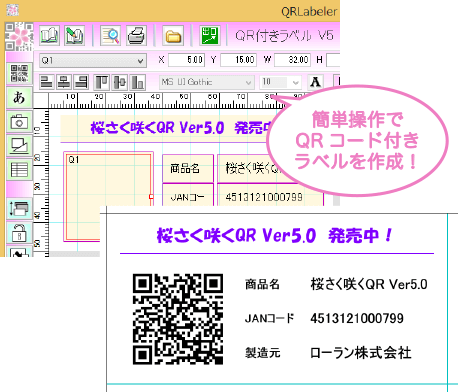The height and width of the screenshot is (392, 458).
Task: Open the font size 10 dropdown
Action: pyautogui.click(x=280, y=82)
